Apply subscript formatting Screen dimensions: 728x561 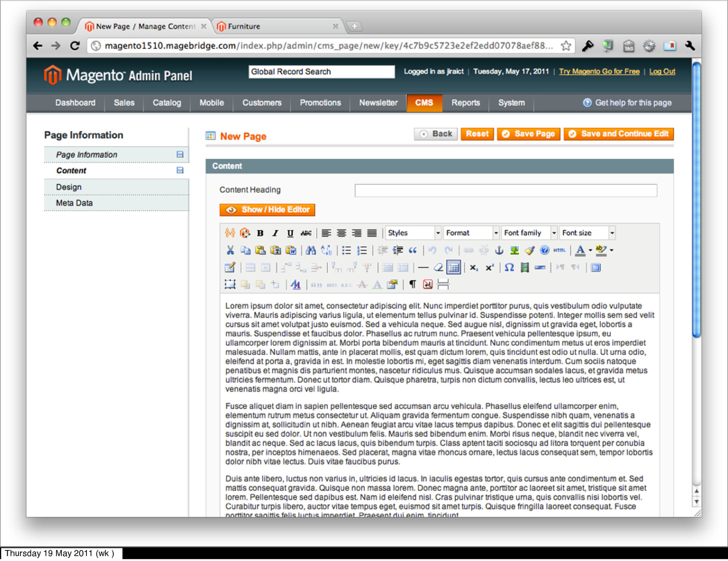(x=474, y=267)
